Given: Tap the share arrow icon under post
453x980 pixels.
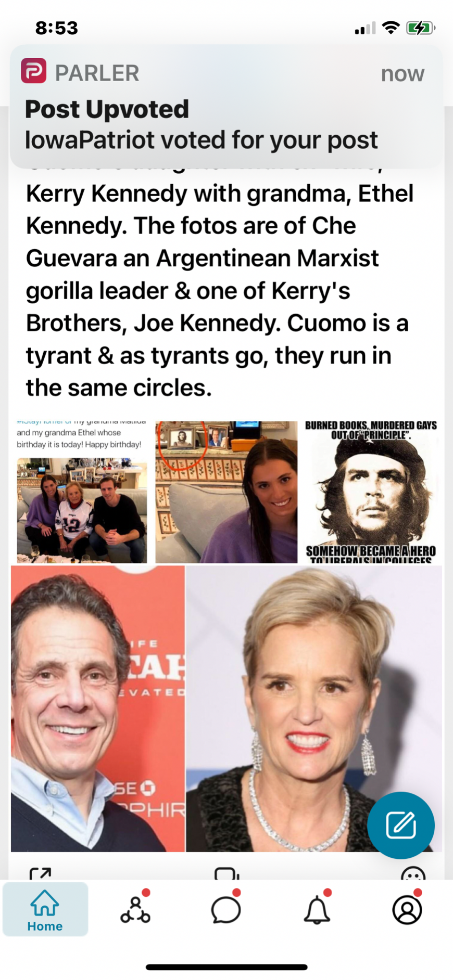Looking at the screenshot, I should click(x=40, y=873).
